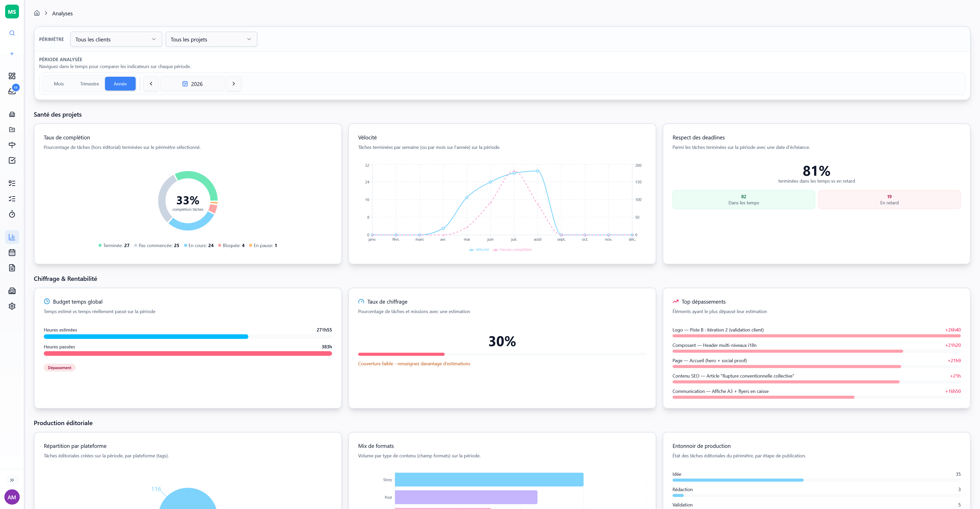Click the 19 En retard card
Screen dimensions: 980x509
tap(889, 200)
